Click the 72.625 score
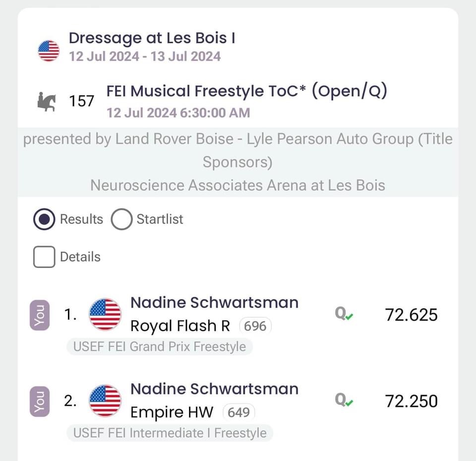The width and height of the screenshot is (476, 461). (x=411, y=315)
